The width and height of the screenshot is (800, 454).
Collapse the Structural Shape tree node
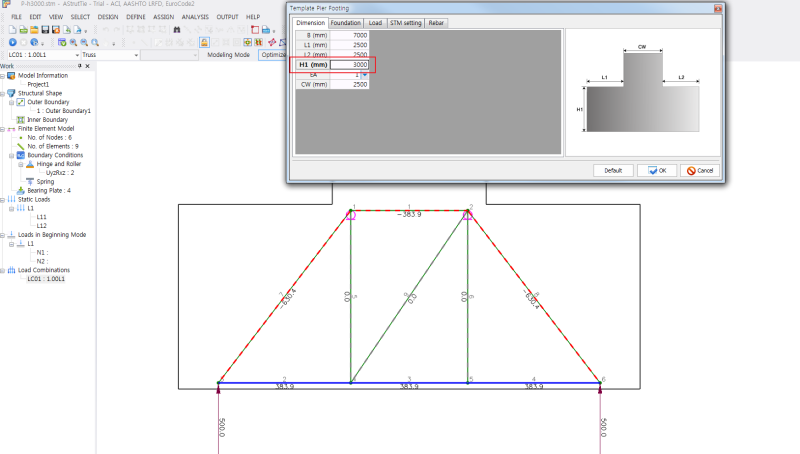(3, 94)
